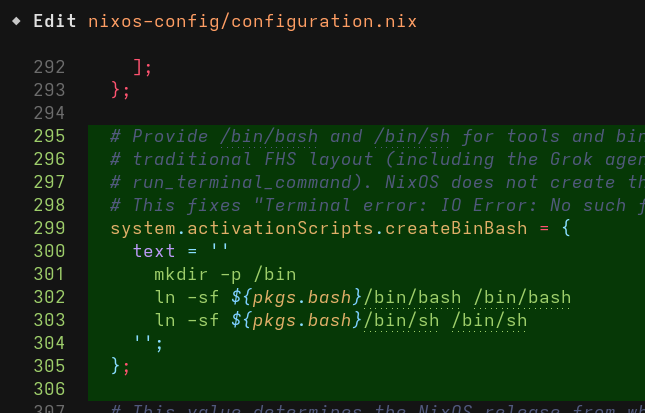Select line number 304

tap(49, 343)
